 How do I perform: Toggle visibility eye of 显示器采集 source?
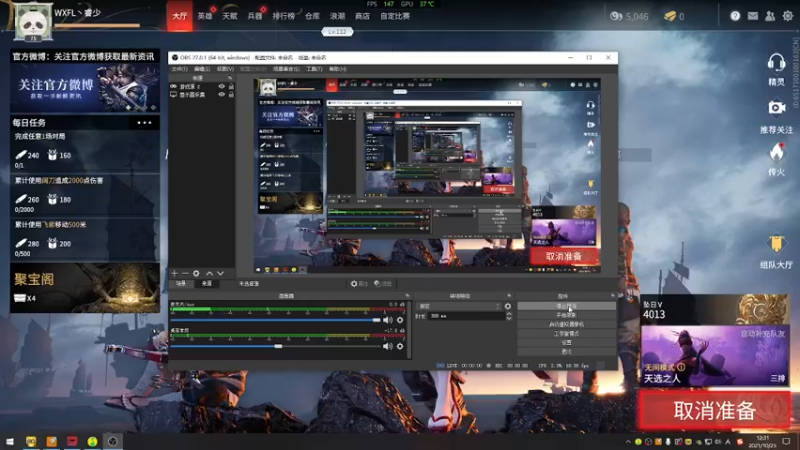(x=221, y=94)
